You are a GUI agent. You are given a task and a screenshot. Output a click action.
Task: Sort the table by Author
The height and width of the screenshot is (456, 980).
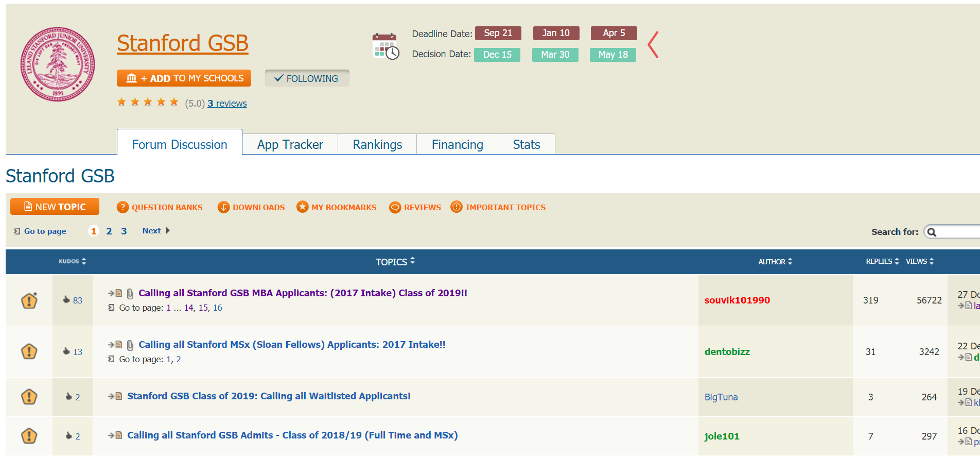tap(775, 262)
